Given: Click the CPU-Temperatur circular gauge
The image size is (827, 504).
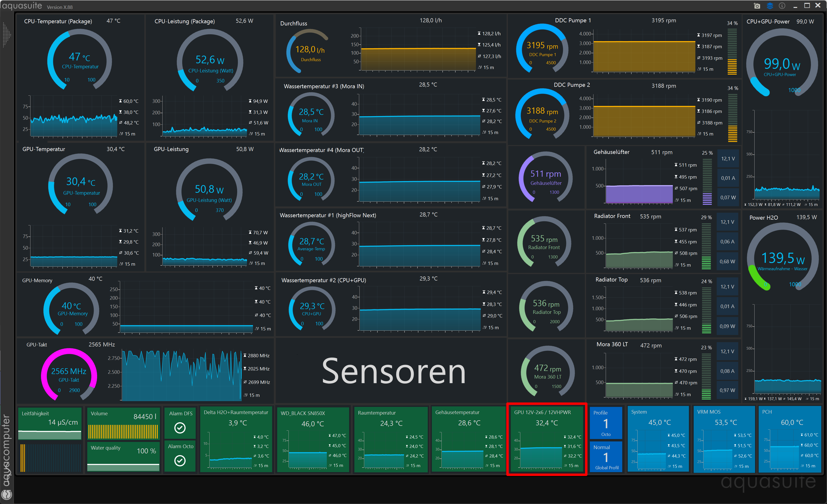Looking at the screenshot, I should [x=80, y=60].
